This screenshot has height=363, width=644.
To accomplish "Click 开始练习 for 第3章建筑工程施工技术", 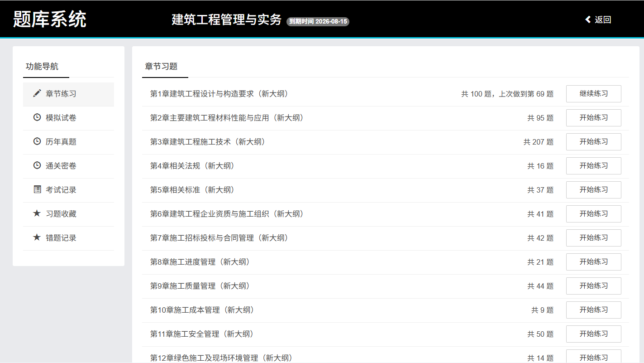I will click(x=593, y=142).
